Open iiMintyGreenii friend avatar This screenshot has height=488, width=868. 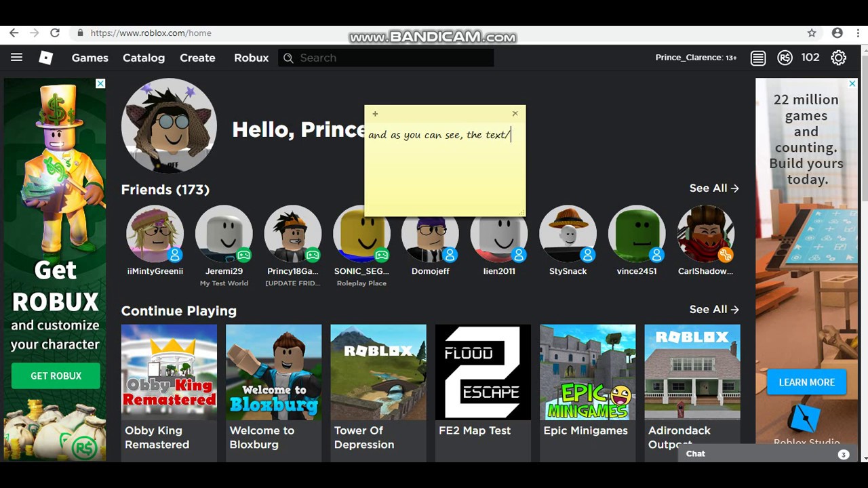click(x=155, y=234)
